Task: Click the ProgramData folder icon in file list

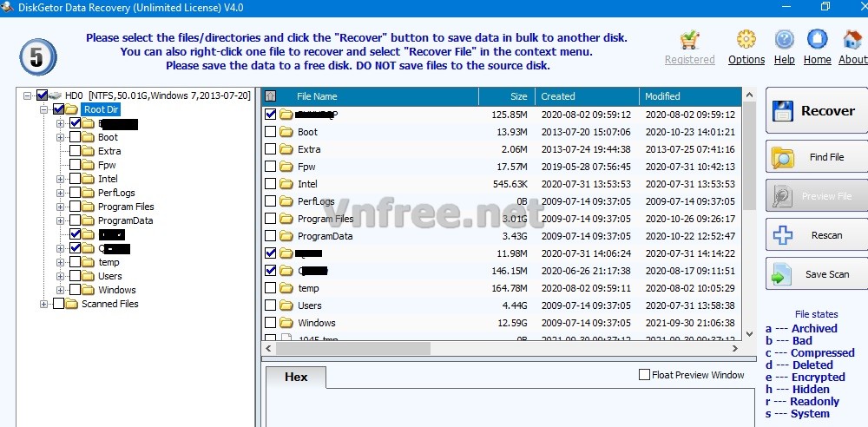Action: click(x=286, y=236)
